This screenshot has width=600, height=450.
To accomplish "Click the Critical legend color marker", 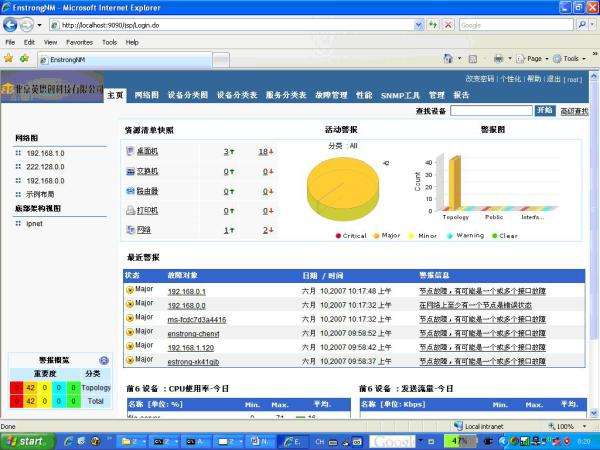I will point(338,236).
